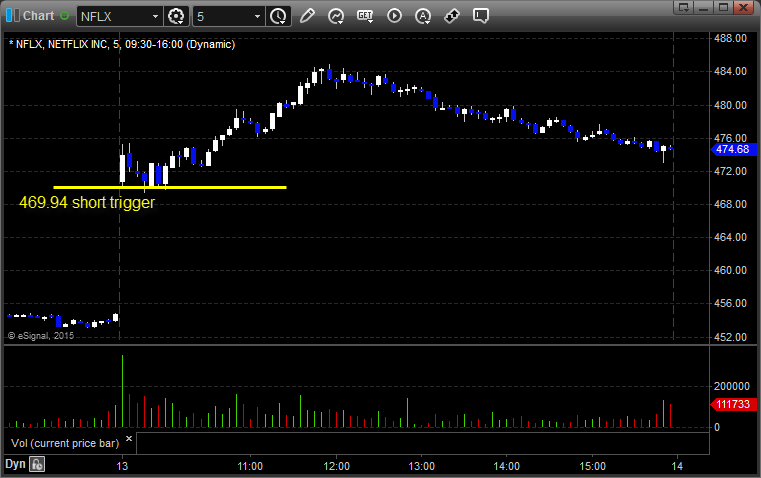Click the 111733 volume value marker
Image resolution: width=761 pixels, height=478 pixels.
pyautogui.click(x=734, y=404)
